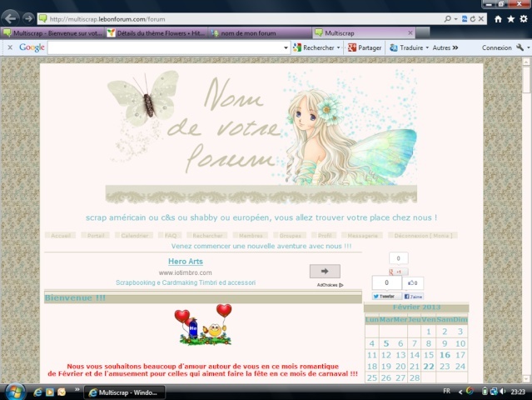Open Google search field history dropdown
532x400 pixels.
(x=286, y=47)
